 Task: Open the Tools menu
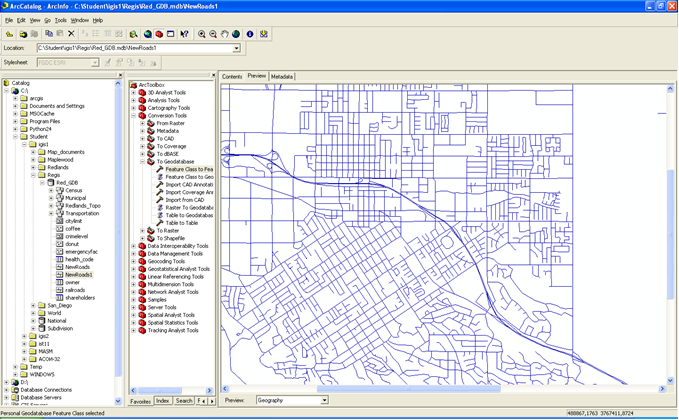coord(60,20)
